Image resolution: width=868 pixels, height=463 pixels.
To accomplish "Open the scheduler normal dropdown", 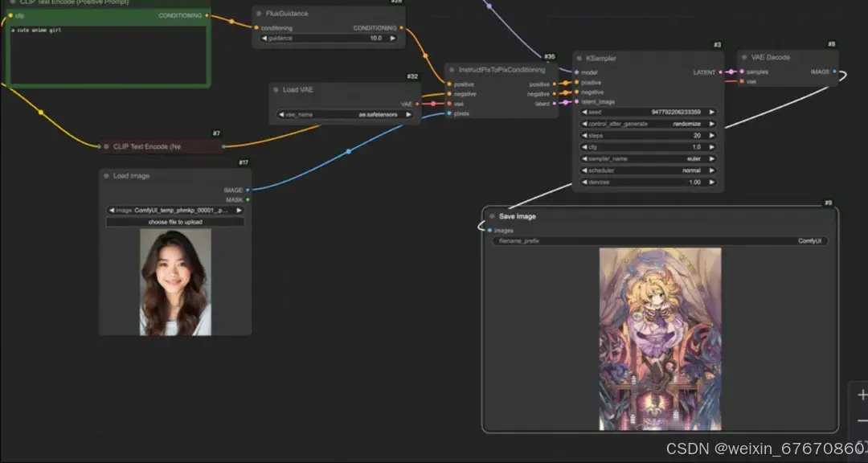I will 649,170.
